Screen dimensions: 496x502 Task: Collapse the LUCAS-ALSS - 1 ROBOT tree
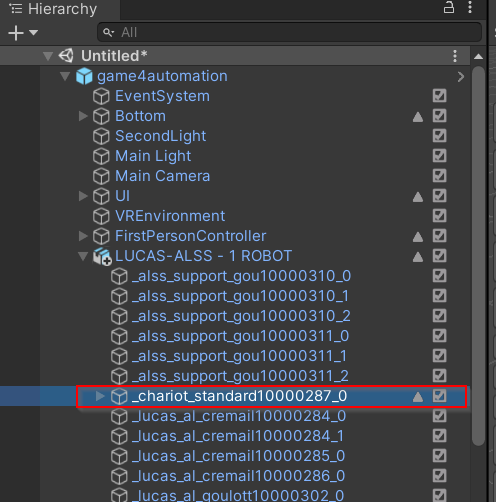point(83,256)
